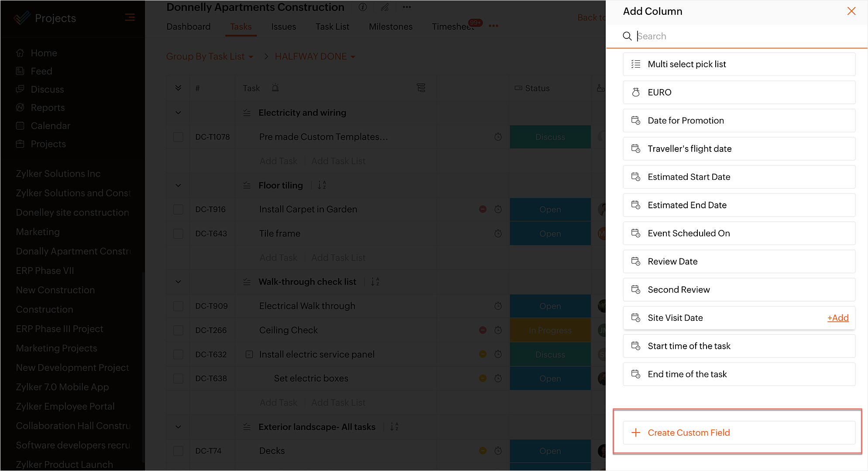Check the DC-T643 task checkbox

tap(178, 234)
